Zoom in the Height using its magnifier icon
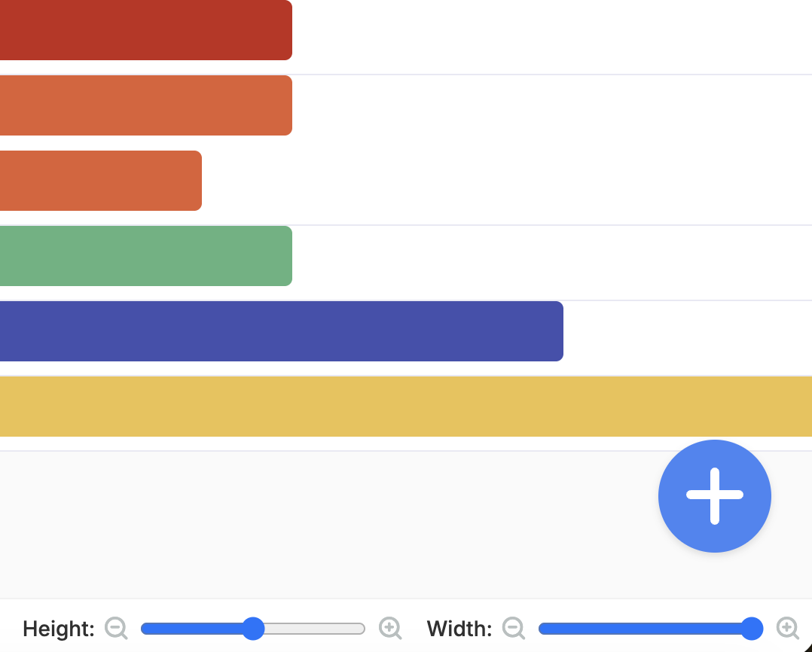The image size is (812, 652). pos(390,628)
